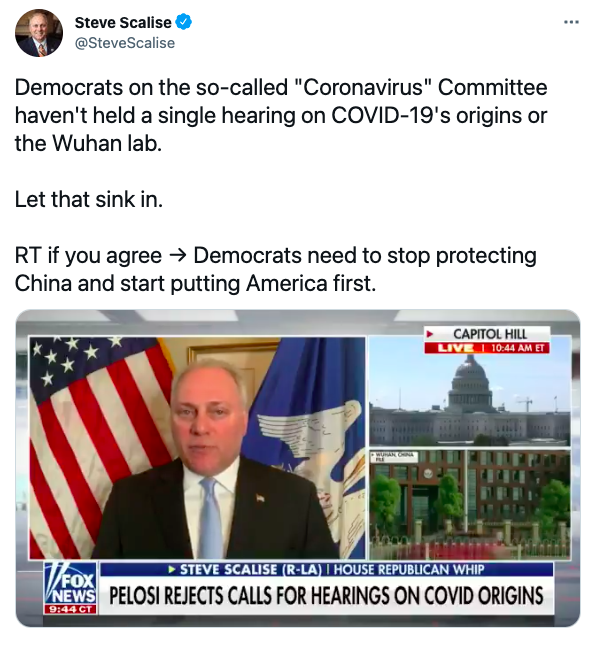Viewport: 596px width, 647px height.
Task: Click the Wuhan, China file label
Action: tap(394, 456)
